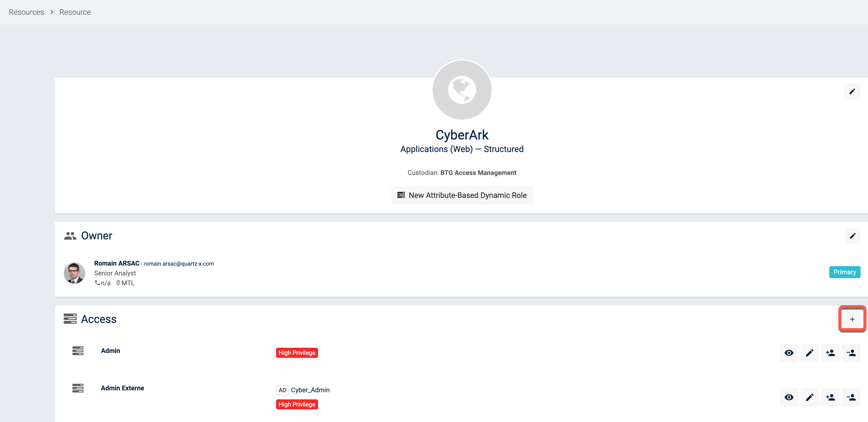Image resolution: width=868 pixels, height=422 pixels.
Task: Open the Admin Externe access row
Action: 122,388
